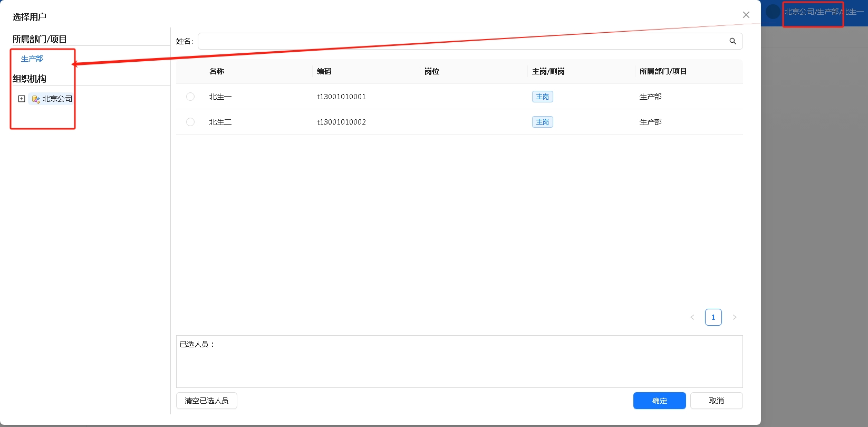This screenshot has width=868, height=427.
Task: Click the 生产部 department link
Action: point(32,59)
